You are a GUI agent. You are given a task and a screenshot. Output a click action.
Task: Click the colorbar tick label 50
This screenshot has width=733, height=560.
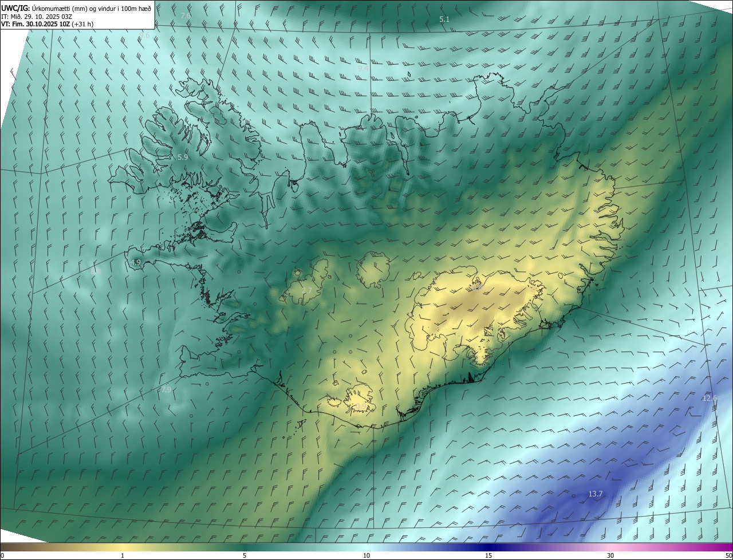728,556
